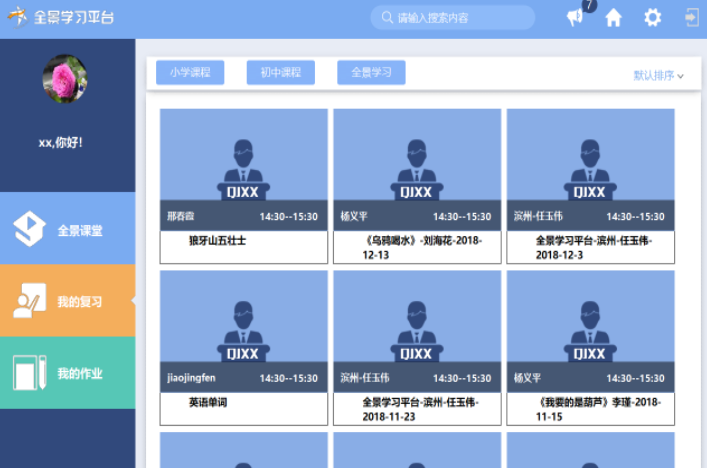Click the 全景课堂 sidebar icon

click(29, 229)
